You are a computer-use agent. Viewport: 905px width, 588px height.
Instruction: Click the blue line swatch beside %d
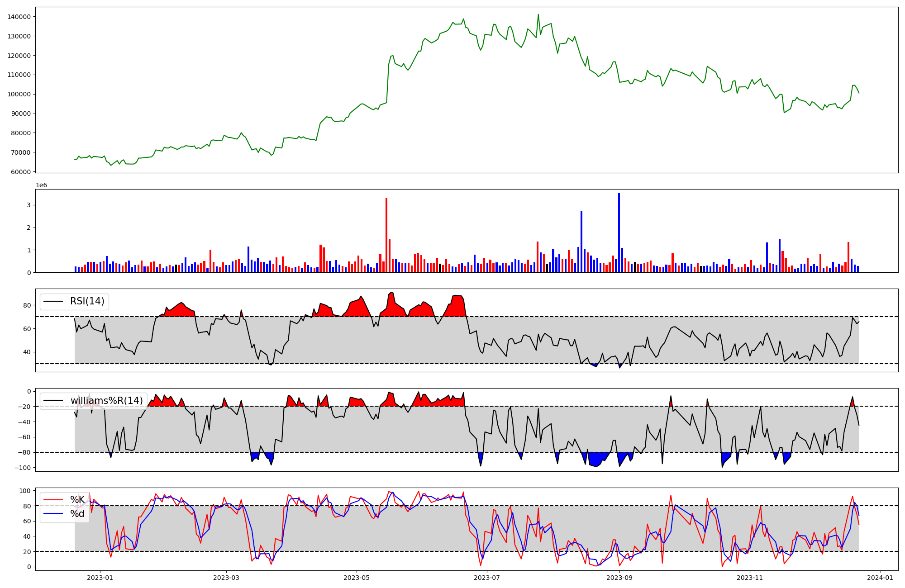pyautogui.click(x=54, y=514)
